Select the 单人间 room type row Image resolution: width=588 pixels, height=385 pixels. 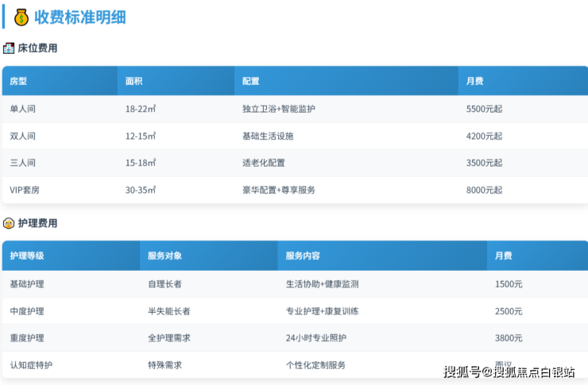23,109
